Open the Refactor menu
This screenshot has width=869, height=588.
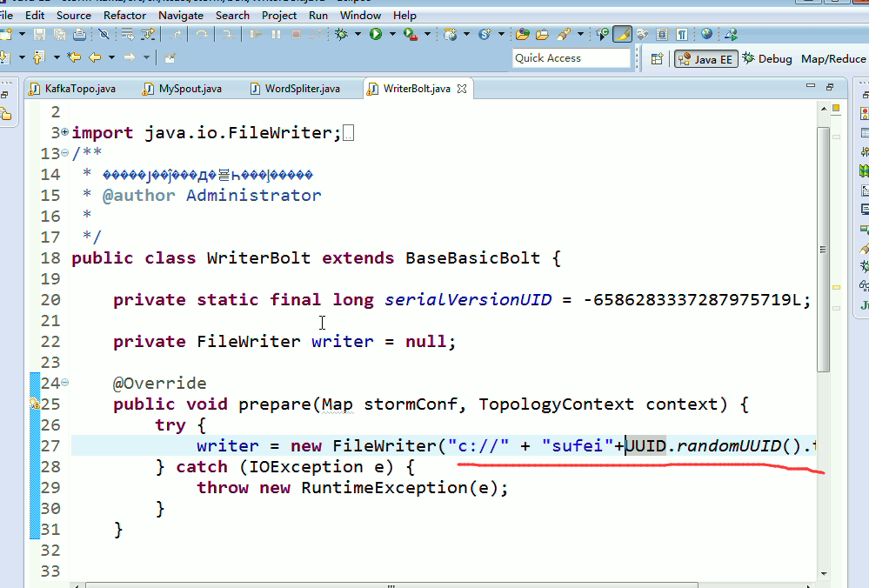[x=124, y=16]
